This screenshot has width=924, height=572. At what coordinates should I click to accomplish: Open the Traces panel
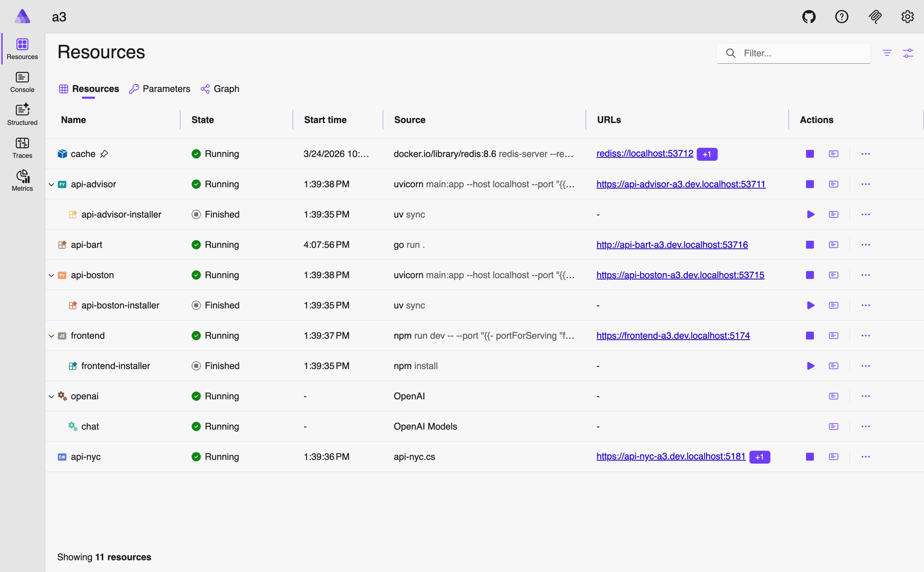click(22, 147)
